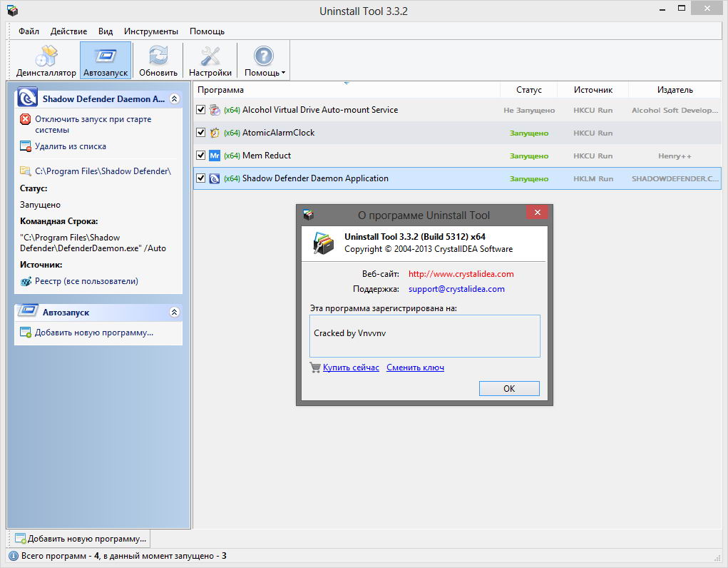Image resolution: width=728 pixels, height=568 pixels.
Task: Open the Инструменты menu
Action: pos(150,31)
